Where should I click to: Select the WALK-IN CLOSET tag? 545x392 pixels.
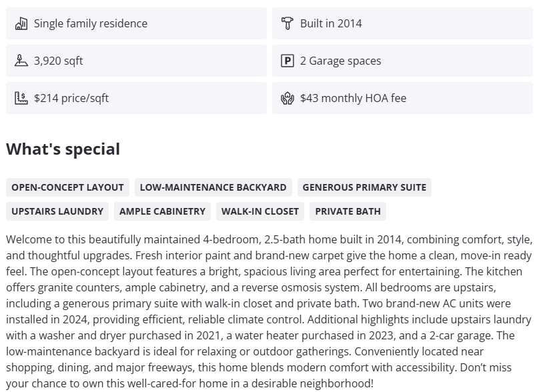click(260, 211)
